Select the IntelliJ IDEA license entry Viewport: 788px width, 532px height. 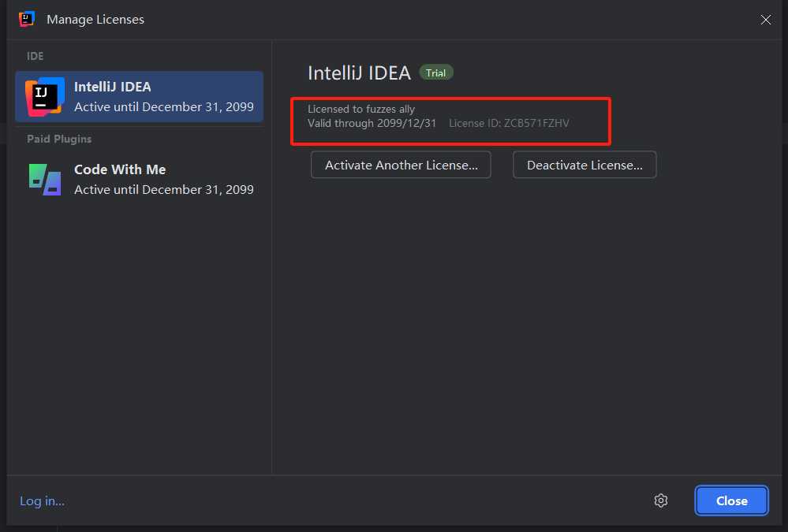tap(139, 96)
